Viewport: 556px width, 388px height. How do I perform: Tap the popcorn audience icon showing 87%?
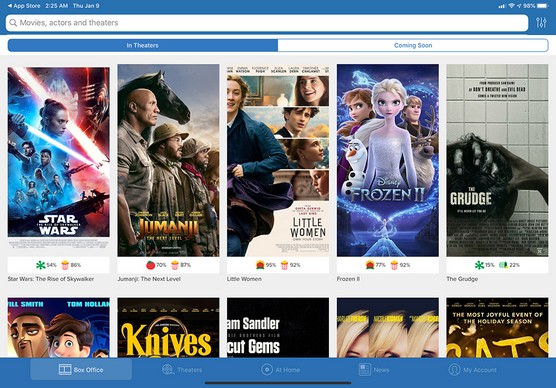coord(175,265)
